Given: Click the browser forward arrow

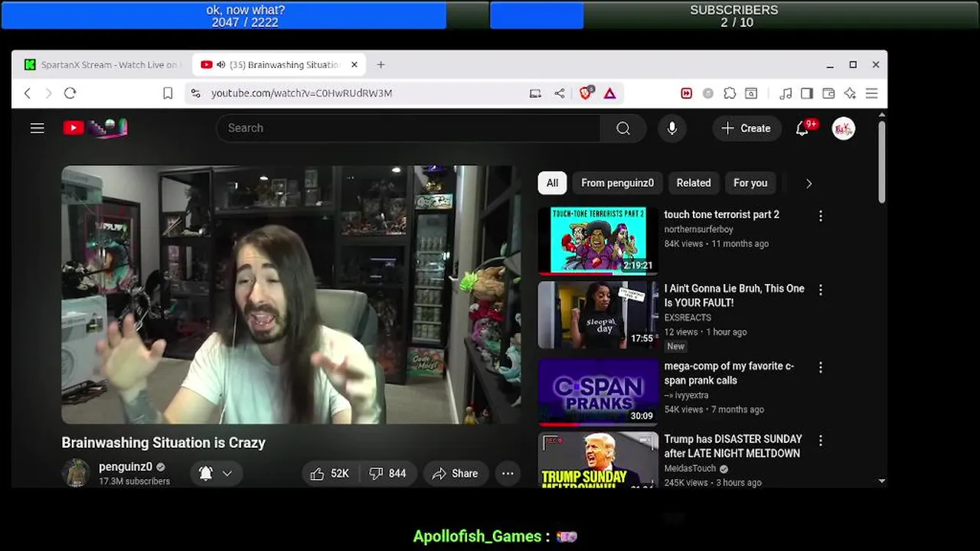Looking at the screenshot, I should coord(48,93).
